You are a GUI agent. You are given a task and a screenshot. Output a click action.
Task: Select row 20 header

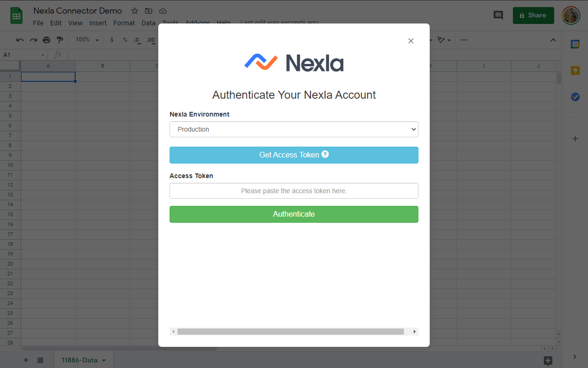tap(10, 264)
